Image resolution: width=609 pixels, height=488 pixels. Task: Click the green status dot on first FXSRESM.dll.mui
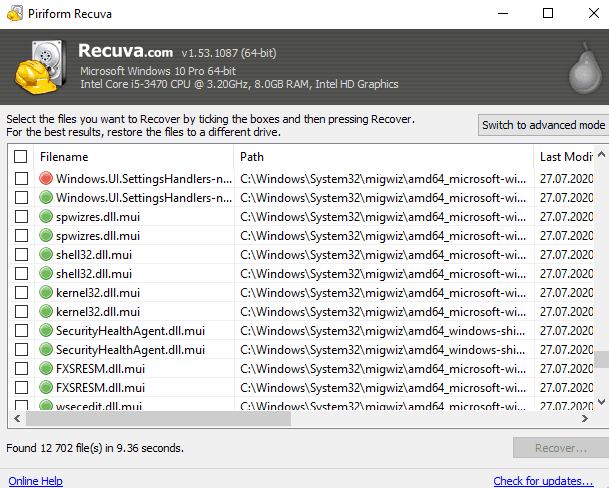point(46,369)
